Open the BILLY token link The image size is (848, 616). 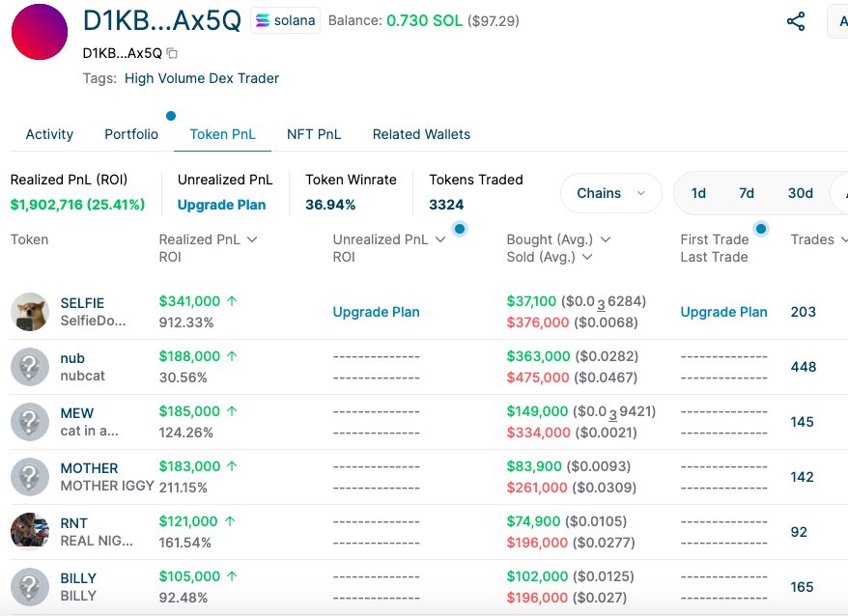[78, 578]
